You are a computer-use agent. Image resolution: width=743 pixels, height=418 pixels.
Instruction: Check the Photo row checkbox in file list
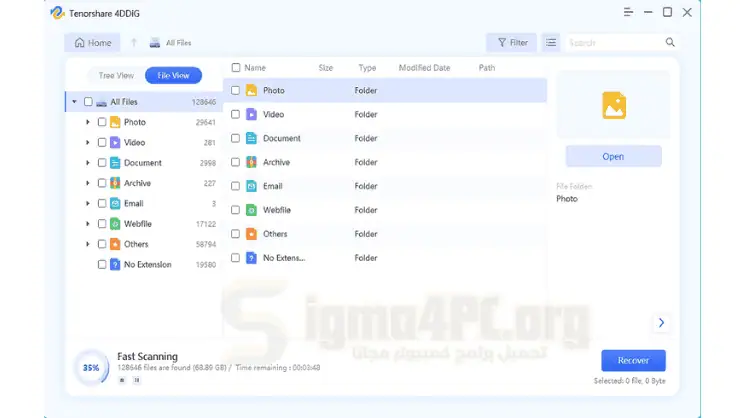coord(235,91)
